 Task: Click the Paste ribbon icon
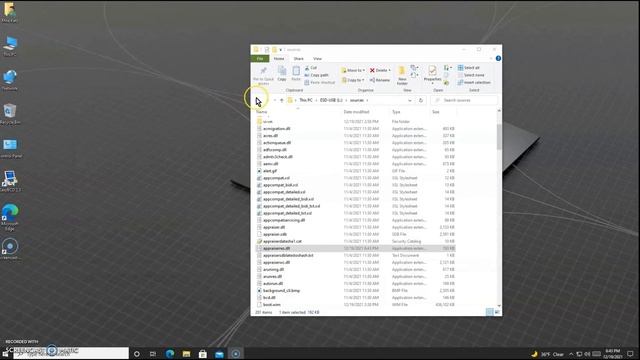coord(296,74)
